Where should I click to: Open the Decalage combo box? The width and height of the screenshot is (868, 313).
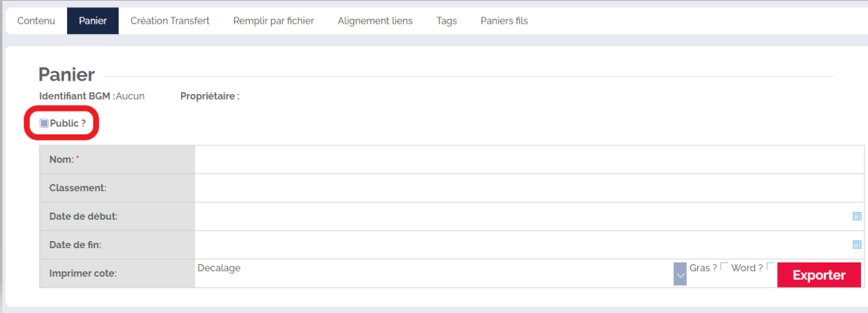point(441,273)
